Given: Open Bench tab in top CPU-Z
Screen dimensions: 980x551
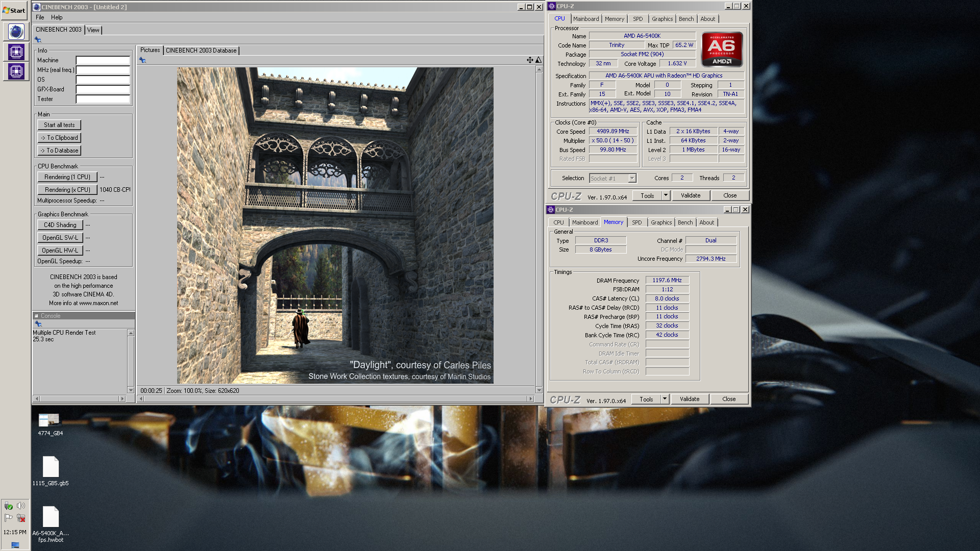Looking at the screenshot, I should (x=686, y=19).
